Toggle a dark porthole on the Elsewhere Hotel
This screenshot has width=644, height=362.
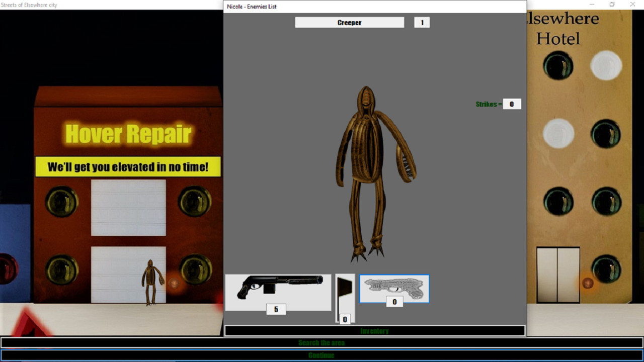click(x=558, y=66)
